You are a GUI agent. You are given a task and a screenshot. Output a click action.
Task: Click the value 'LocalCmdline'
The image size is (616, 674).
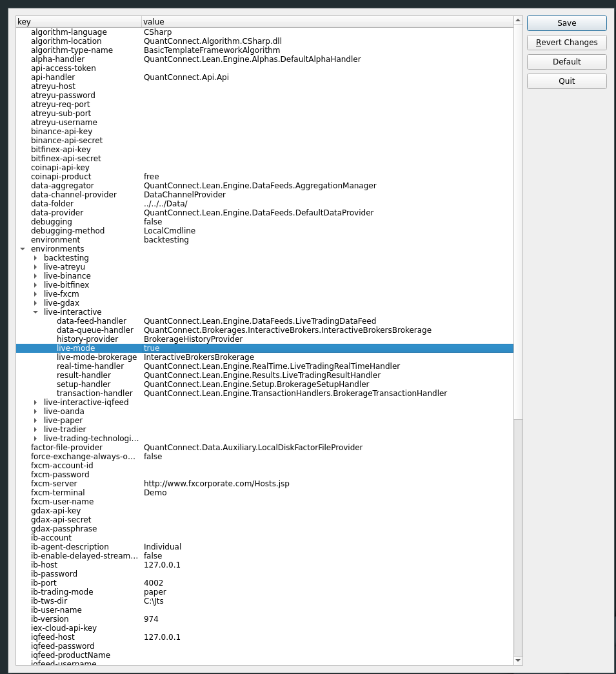170,231
